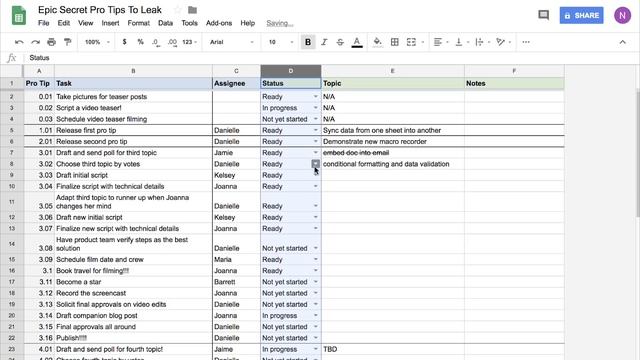Open the View menu
The width and height of the screenshot is (640, 360).
pos(86,23)
